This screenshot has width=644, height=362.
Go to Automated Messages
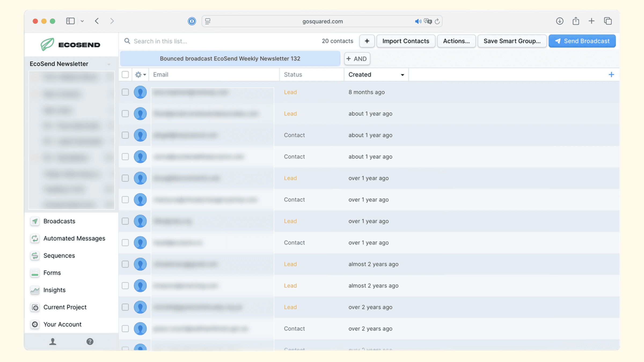click(74, 238)
